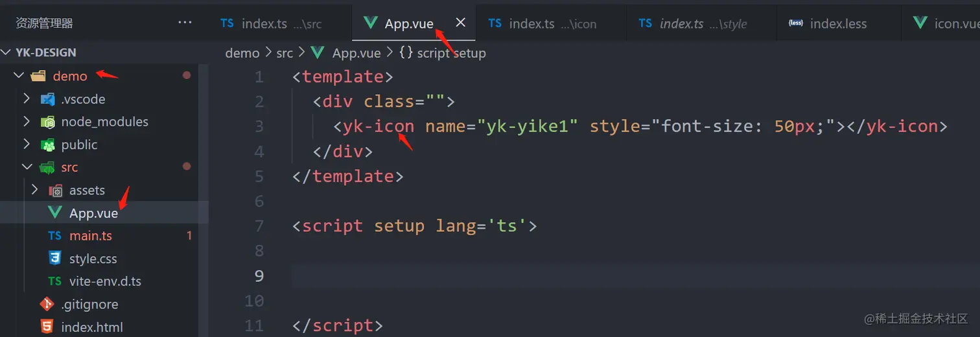Click the script setup lang='ts' line
Screen dimensions: 980x337
click(415, 226)
